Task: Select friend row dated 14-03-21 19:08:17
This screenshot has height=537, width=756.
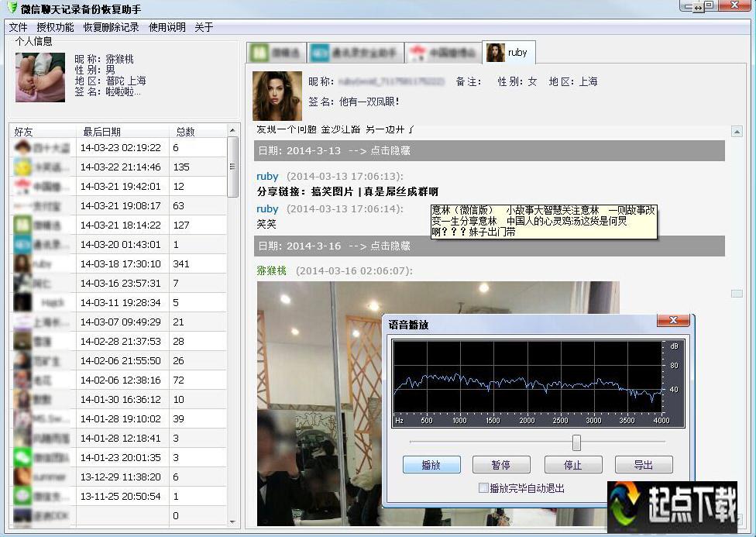Action: [119, 205]
